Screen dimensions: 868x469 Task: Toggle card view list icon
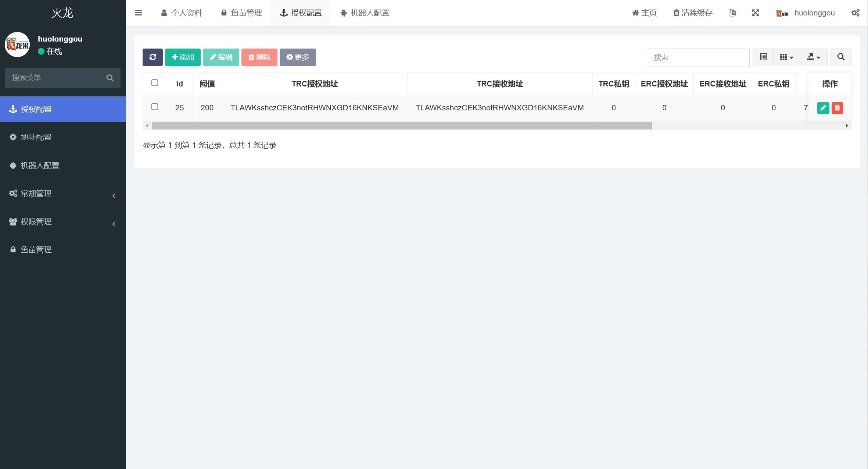pos(763,57)
